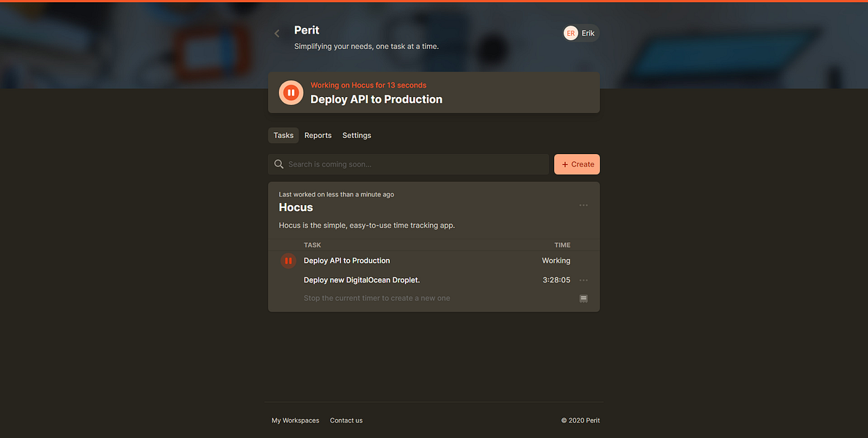Click the Hocus project title
Image resolution: width=868 pixels, height=438 pixels.
pyautogui.click(x=296, y=207)
